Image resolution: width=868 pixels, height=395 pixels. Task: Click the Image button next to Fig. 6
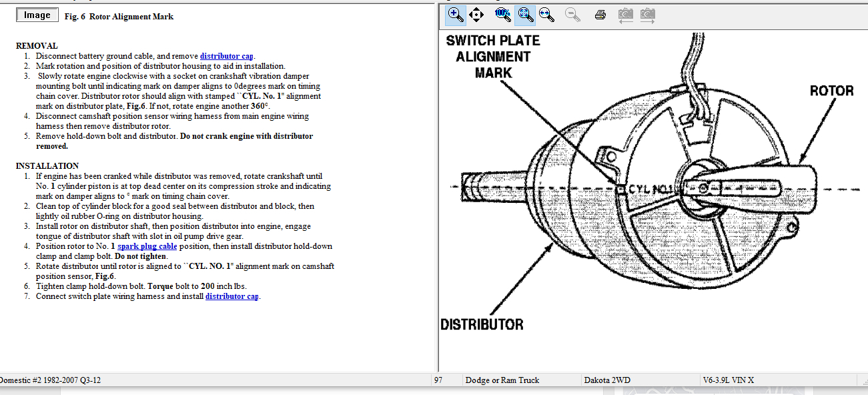point(37,15)
